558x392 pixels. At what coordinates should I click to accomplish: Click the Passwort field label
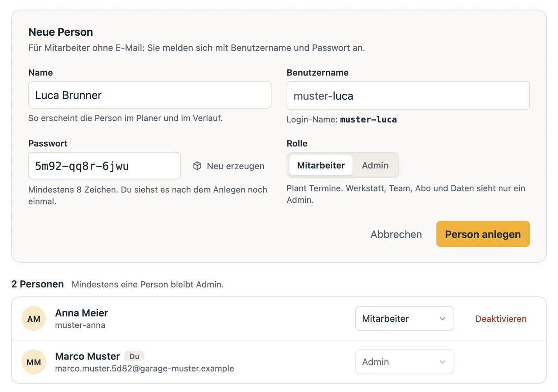tap(48, 143)
